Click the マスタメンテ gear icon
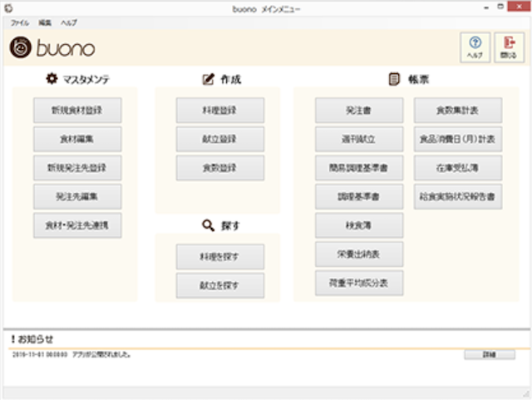 [52, 78]
